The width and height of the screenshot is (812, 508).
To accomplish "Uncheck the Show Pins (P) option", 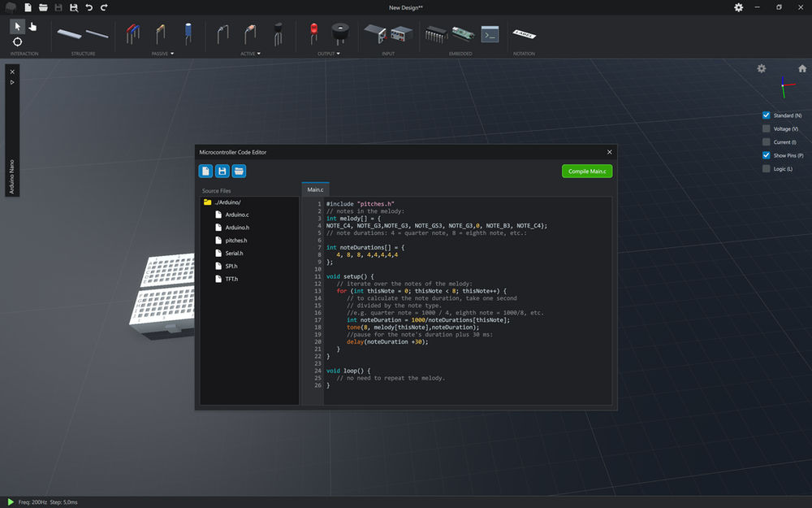I will click(766, 155).
